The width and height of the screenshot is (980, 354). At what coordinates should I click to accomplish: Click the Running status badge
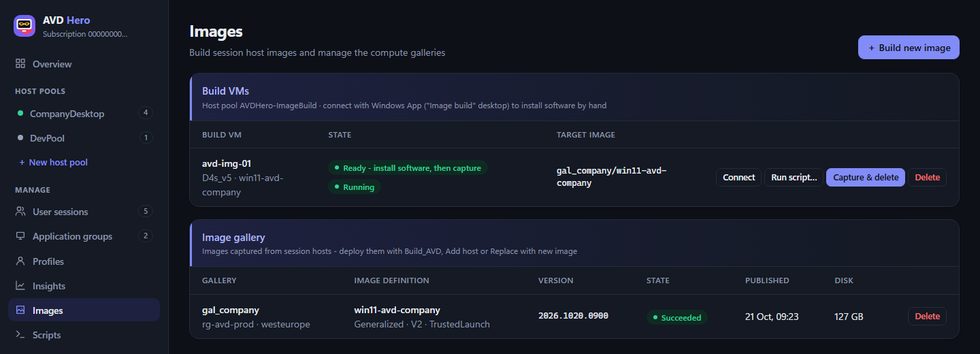click(355, 187)
